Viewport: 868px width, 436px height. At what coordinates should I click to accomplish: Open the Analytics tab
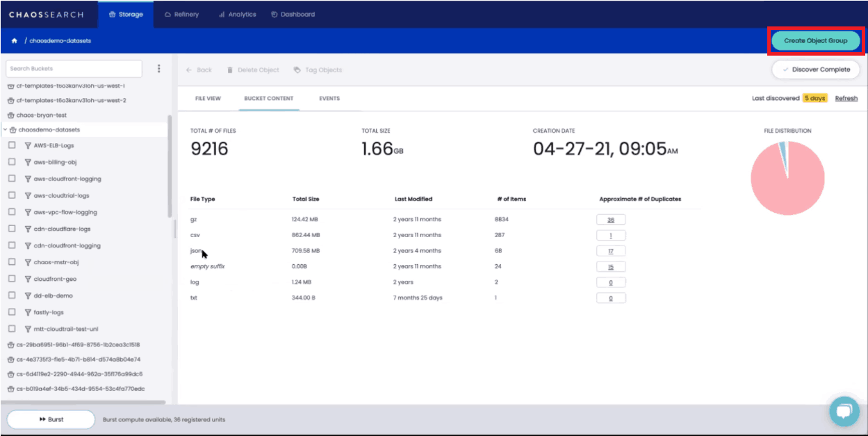tap(237, 14)
